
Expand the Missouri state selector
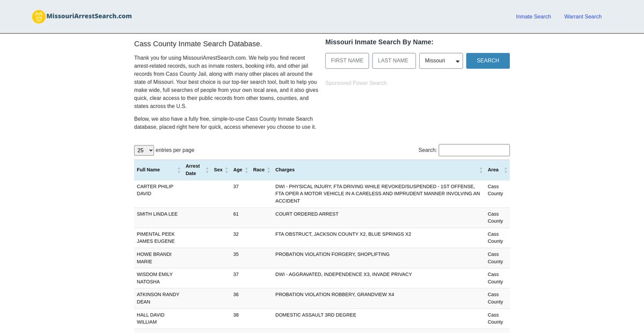[x=441, y=61]
